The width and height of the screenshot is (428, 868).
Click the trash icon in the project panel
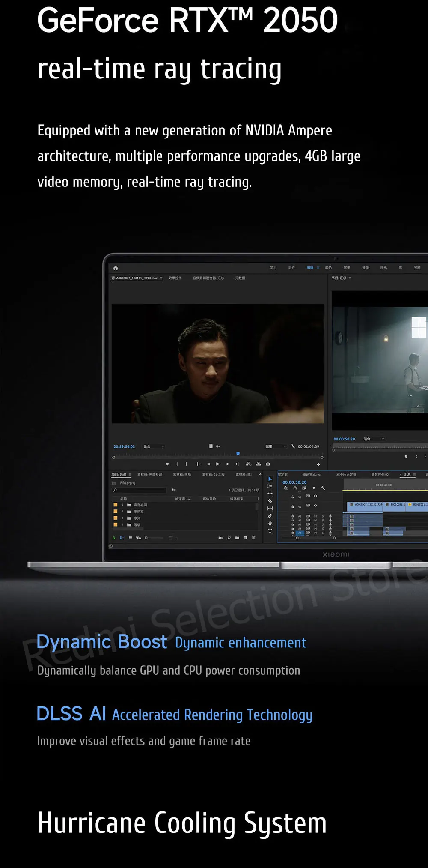click(x=254, y=538)
